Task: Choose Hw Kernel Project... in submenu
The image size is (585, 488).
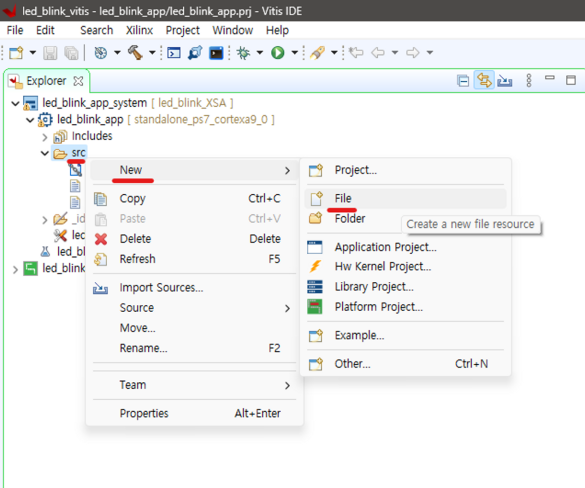Action: click(405, 266)
